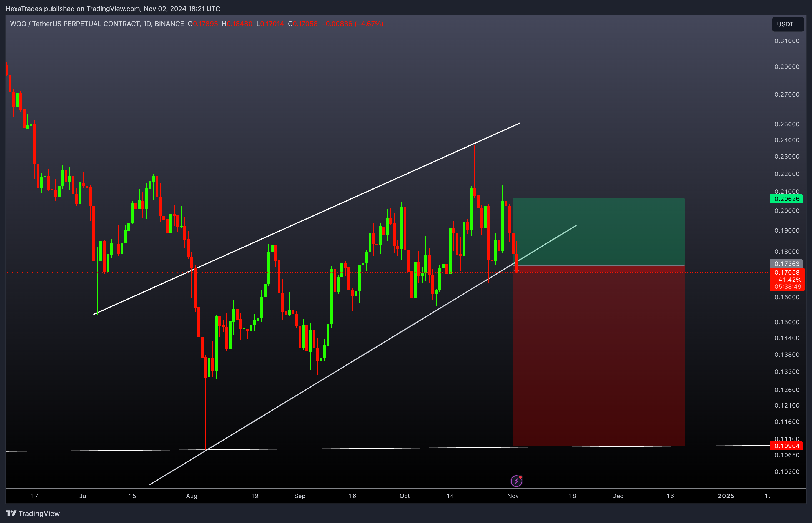Select the green profit zone of position

tap(598, 232)
